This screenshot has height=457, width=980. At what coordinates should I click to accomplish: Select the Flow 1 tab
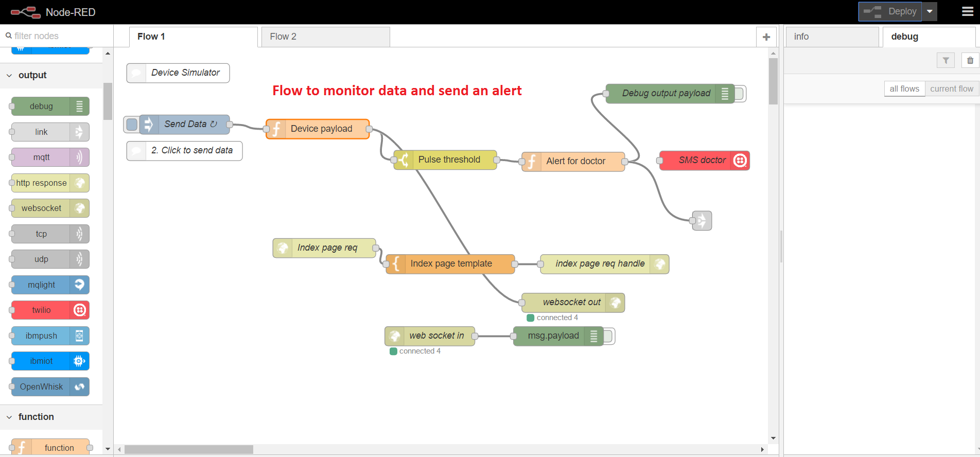(x=193, y=37)
